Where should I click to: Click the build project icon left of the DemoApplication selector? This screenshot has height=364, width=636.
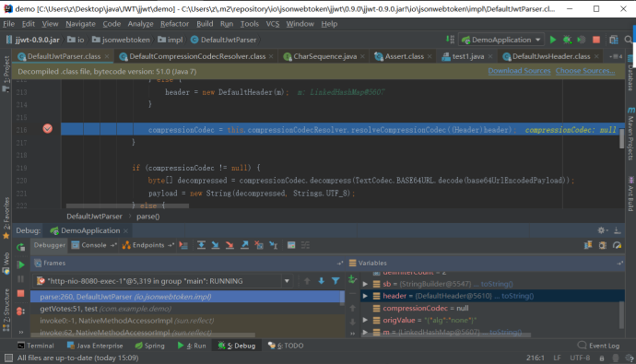(x=450, y=40)
